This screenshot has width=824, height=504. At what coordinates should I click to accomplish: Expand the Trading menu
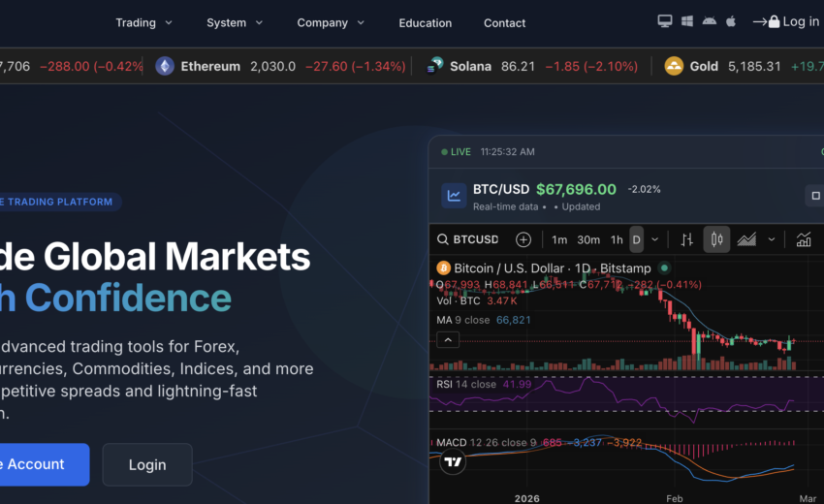click(143, 22)
